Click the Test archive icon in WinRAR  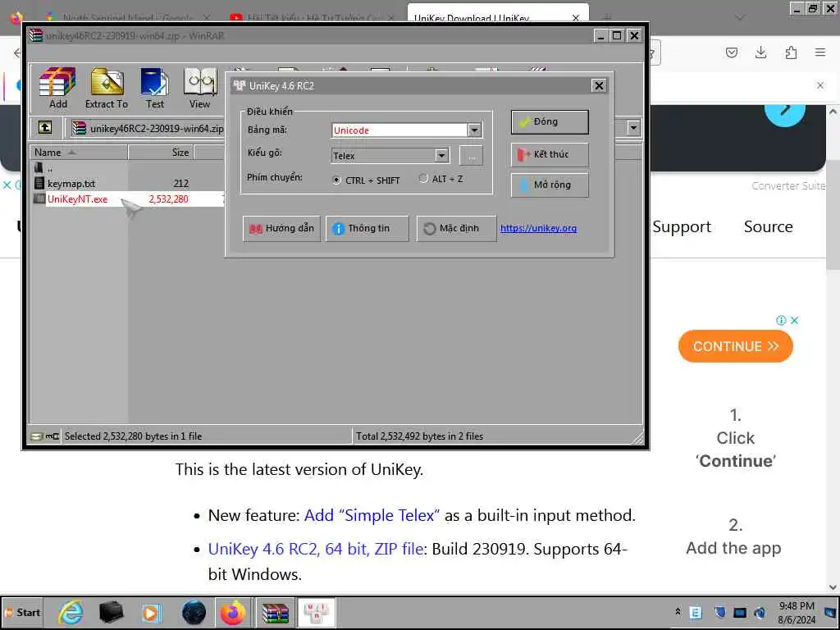[x=155, y=89]
